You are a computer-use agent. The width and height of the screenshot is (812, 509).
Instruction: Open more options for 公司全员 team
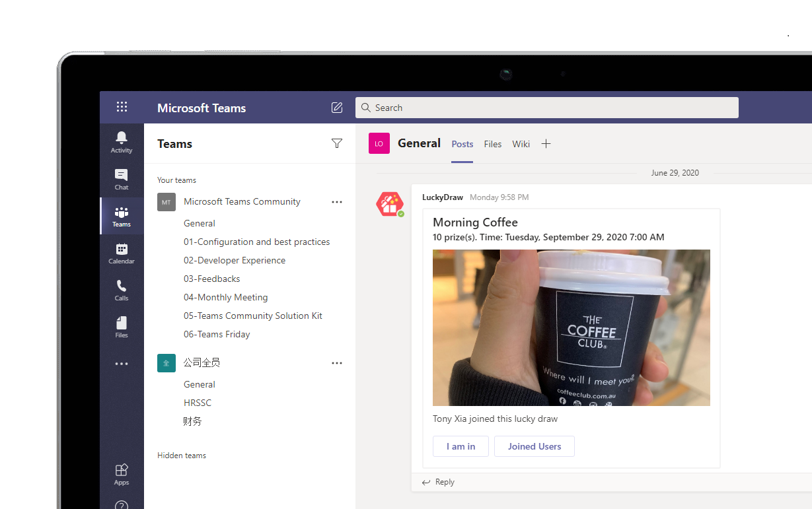(337, 362)
